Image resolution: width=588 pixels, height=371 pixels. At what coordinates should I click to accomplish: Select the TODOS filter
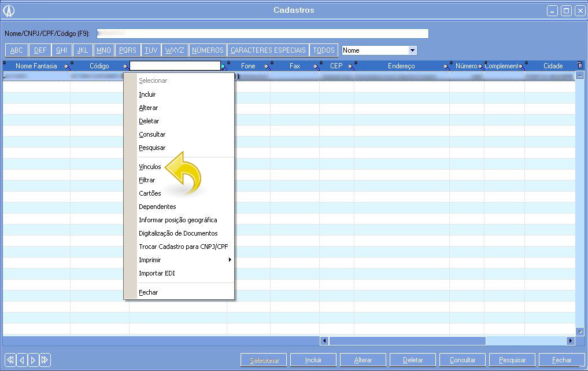point(324,50)
